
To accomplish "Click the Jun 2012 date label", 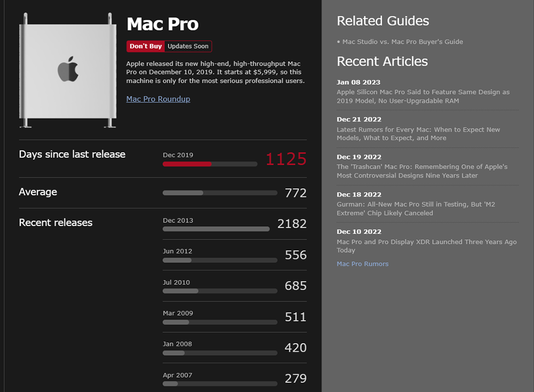I will pos(177,251).
